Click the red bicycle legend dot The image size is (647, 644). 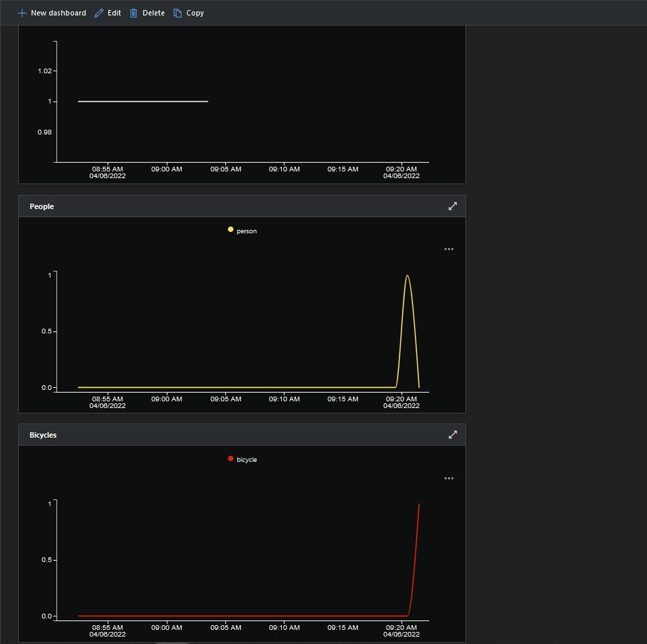(231, 458)
